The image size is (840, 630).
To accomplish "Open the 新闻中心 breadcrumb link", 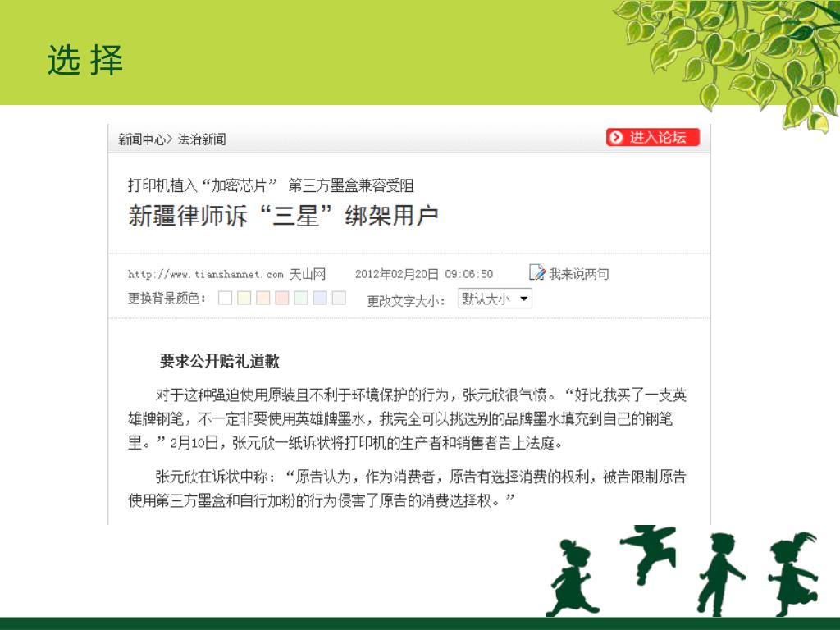I will point(142,139).
